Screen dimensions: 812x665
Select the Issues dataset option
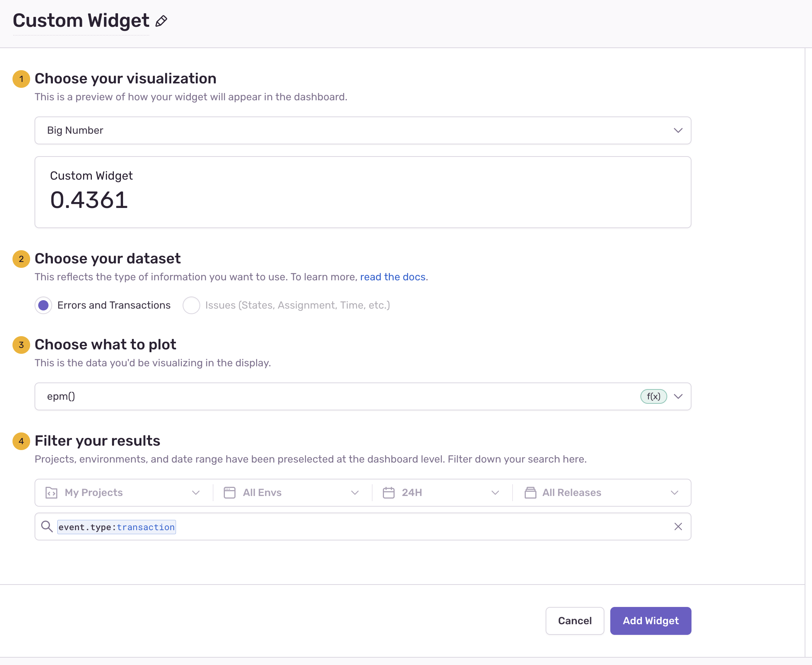(x=191, y=305)
